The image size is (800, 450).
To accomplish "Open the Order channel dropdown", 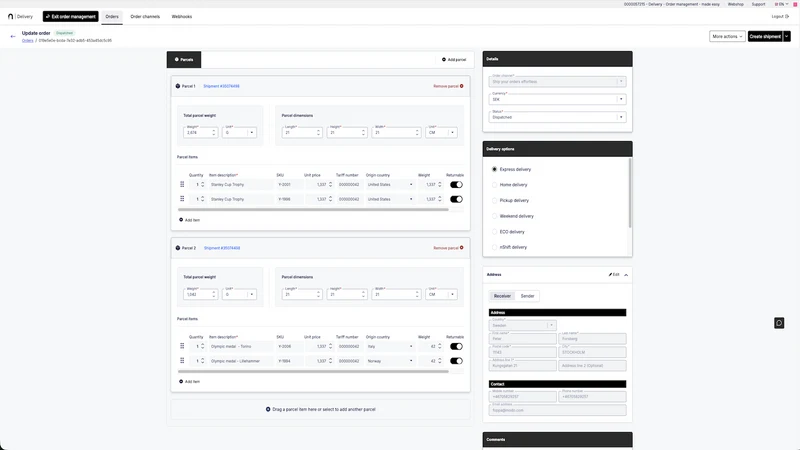I will point(557,82).
